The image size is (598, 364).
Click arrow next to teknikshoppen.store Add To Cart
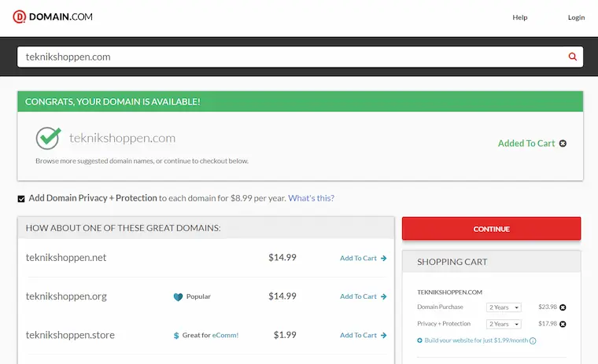(x=384, y=335)
